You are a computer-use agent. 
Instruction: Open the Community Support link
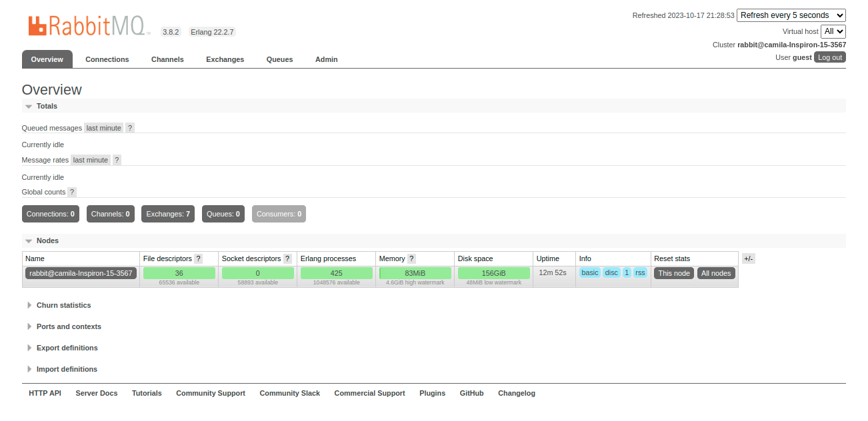pos(211,393)
